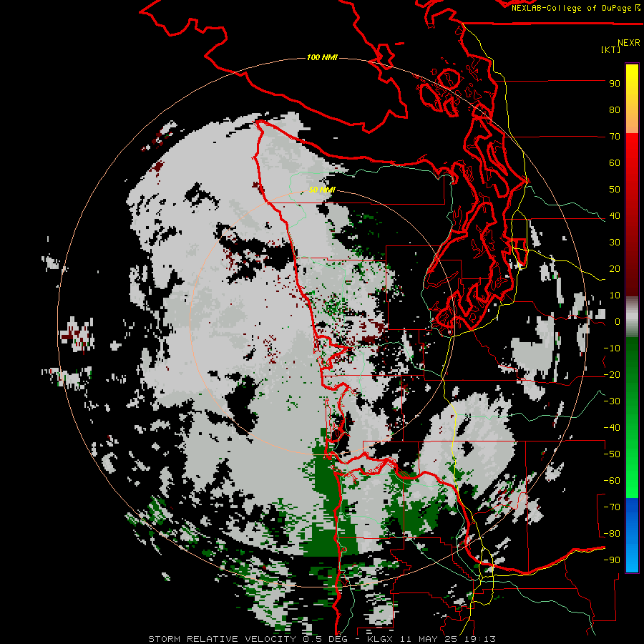
Task: Click the 90 value on velocity scale
Action: click(615, 84)
